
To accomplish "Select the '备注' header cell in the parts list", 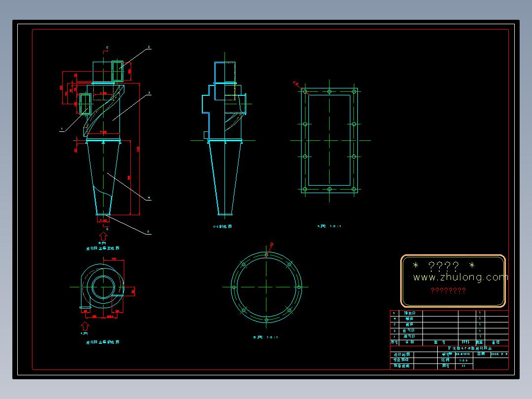I will (x=496, y=342).
